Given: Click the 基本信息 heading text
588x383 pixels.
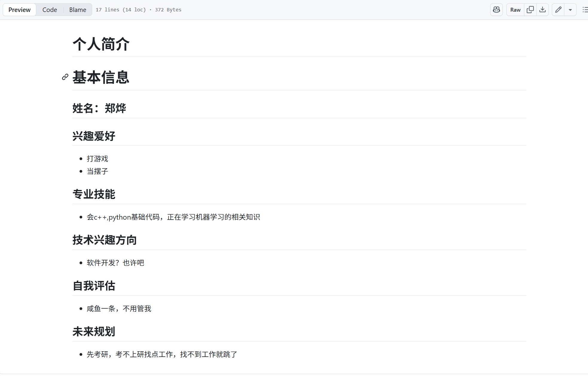Looking at the screenshot, I should 101,77.
